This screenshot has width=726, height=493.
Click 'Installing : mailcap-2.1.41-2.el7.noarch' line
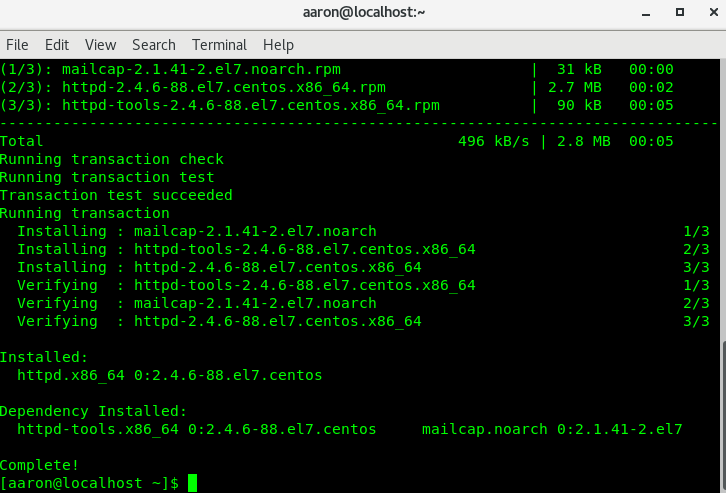[197, 231]
